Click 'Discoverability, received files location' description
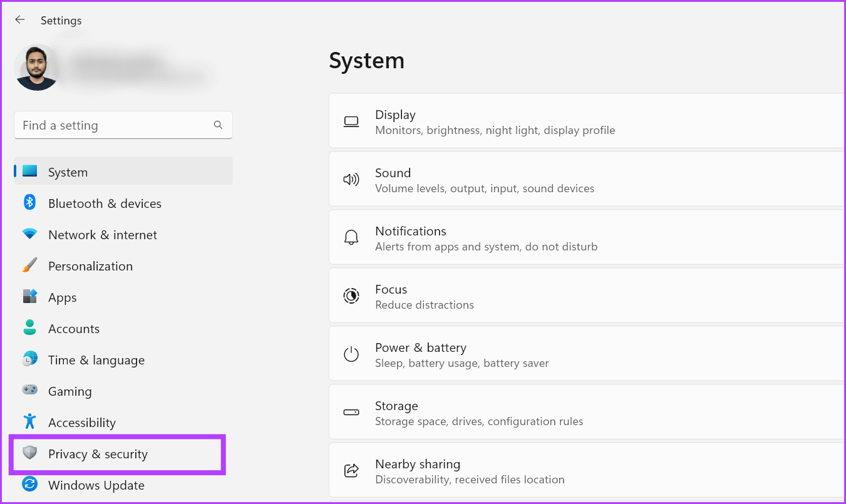 point(470,480)
